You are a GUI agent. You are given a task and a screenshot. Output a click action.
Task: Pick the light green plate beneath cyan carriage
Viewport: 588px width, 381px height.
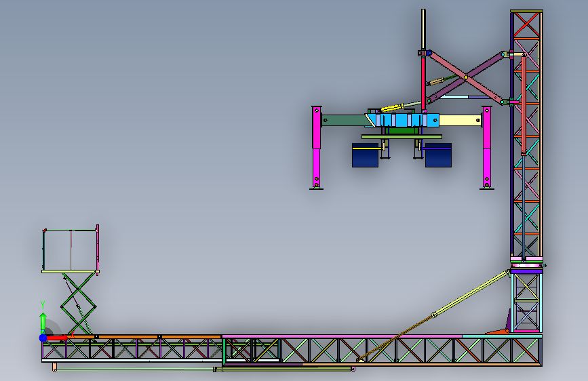(401, 137)
